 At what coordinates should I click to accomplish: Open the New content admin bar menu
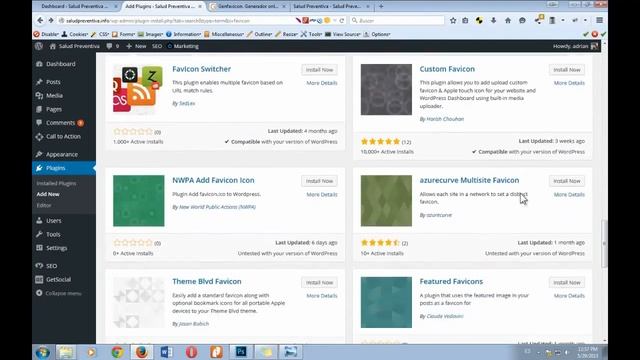pos(136,46)
